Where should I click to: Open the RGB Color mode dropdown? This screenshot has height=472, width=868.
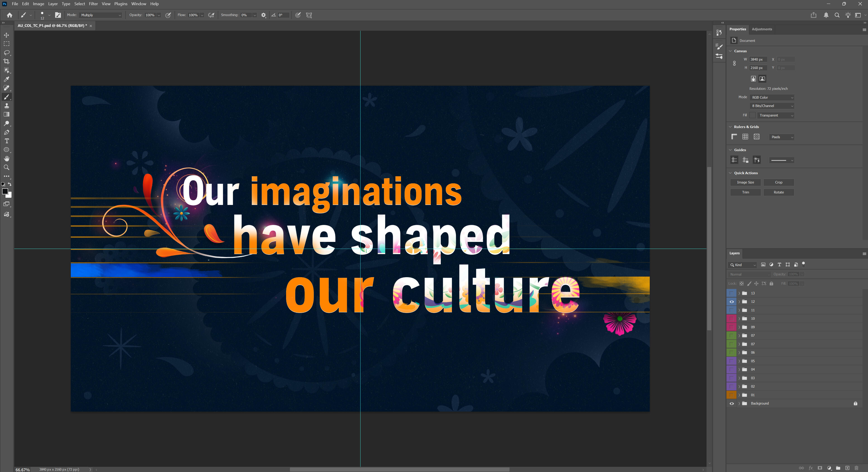click(x=772, y=98)
